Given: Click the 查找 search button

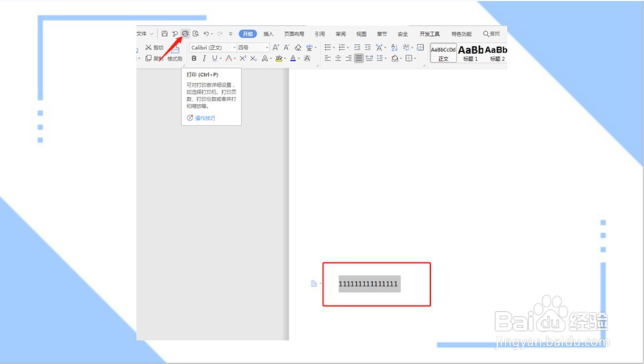Looking at the screenshot, I should pyautogui.click(x=491, y=34).
